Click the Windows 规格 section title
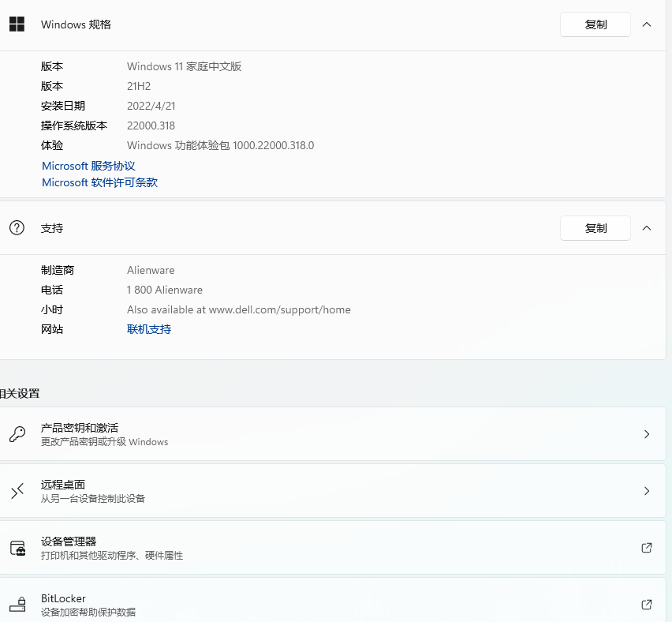 (x=76, y=24)
